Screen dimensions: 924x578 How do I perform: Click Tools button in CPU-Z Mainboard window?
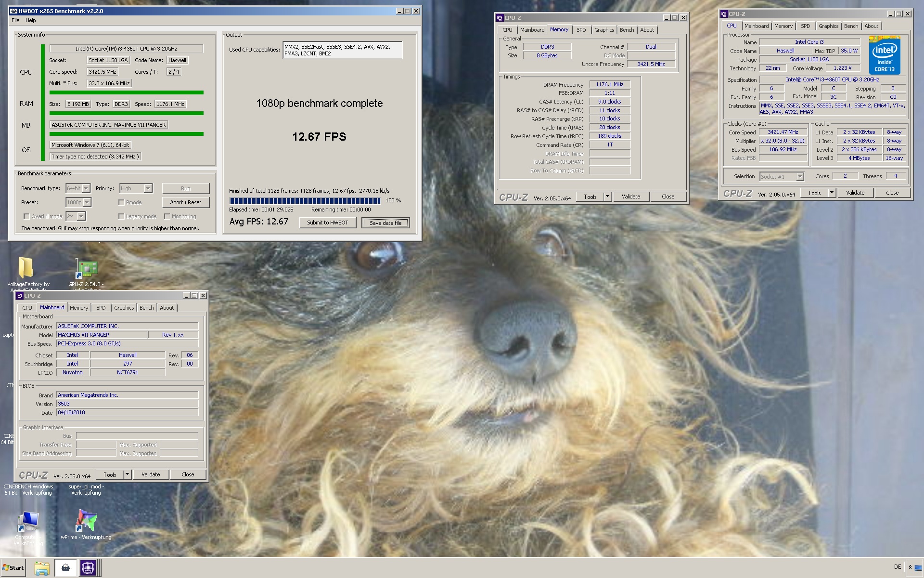110,474
